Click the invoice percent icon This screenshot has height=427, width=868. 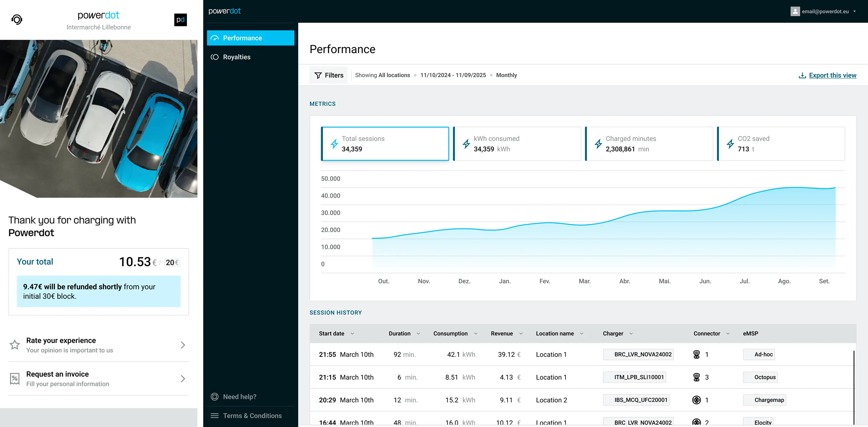(14, 379)
